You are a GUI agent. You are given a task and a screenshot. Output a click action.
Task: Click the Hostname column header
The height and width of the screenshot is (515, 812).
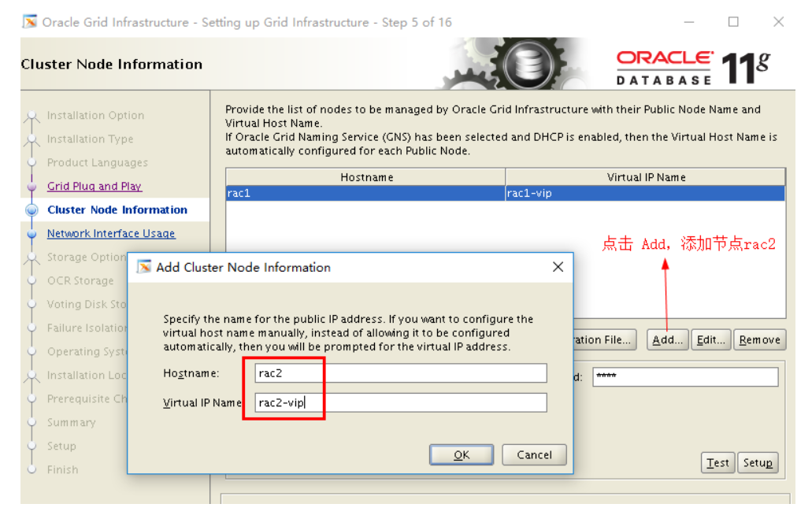[x=366, y=177]
